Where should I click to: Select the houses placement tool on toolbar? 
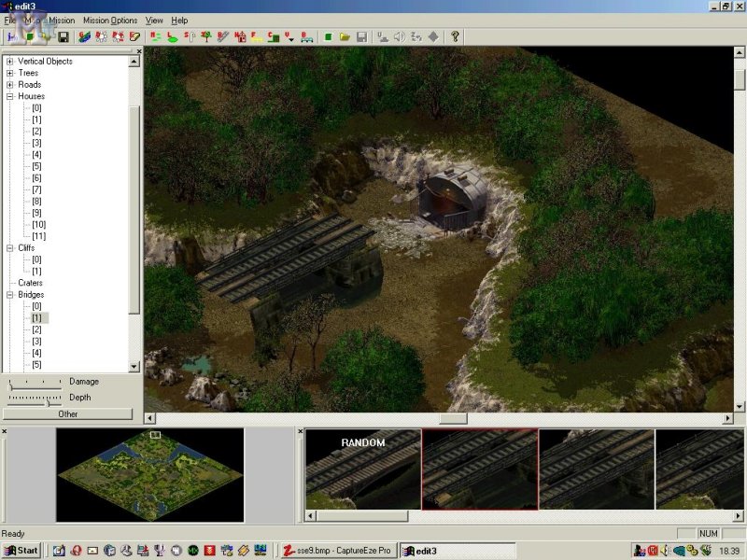coord(241,38)
